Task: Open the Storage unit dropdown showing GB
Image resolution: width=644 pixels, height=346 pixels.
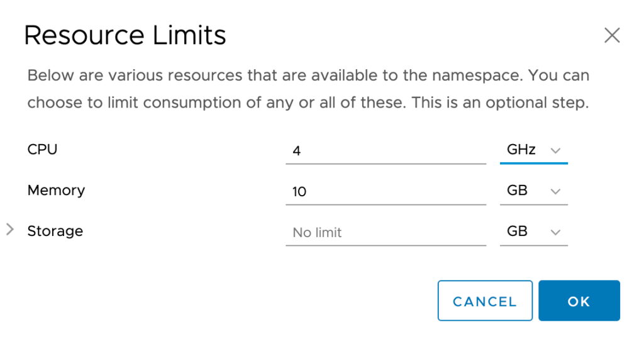Action: click(533, 232)
